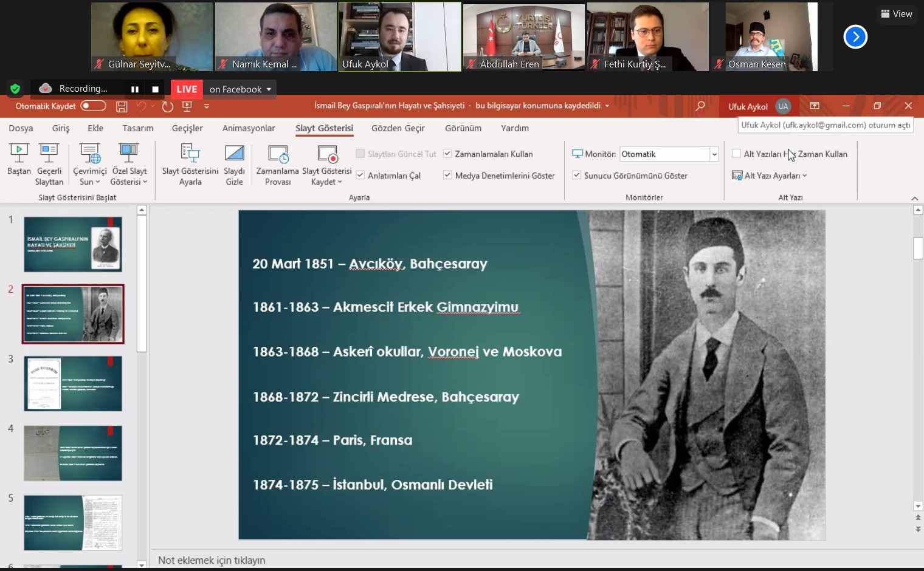The width and height of the screenshot is (924, 571).
Task: Click the redo/repeat icon in quick access toolbar
Action: click(168, 106)
